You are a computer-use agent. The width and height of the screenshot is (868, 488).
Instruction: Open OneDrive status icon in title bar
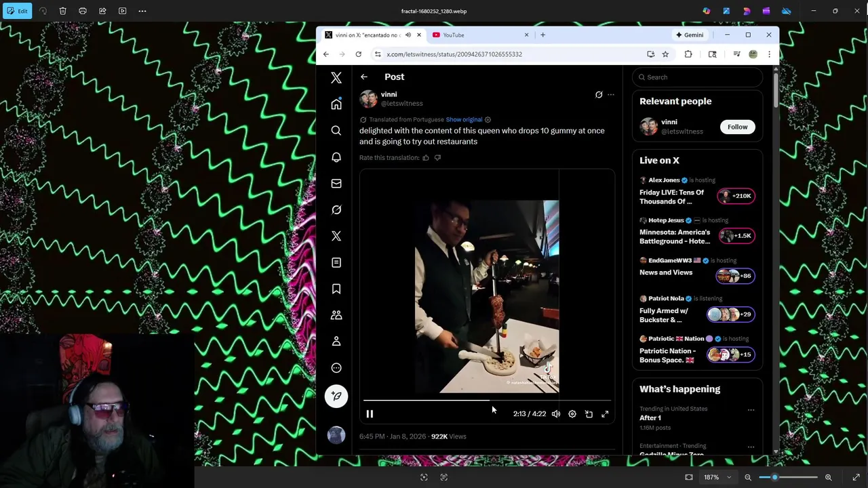click(x=787, y=11)
